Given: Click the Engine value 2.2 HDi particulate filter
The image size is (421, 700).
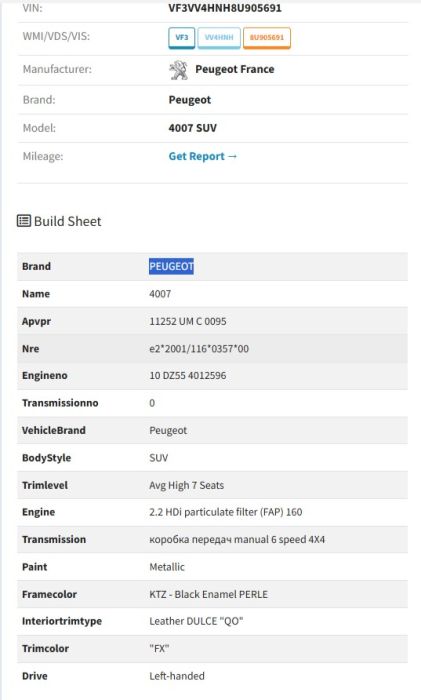Looking at the screenshot, I should click(x=225, y=512).
